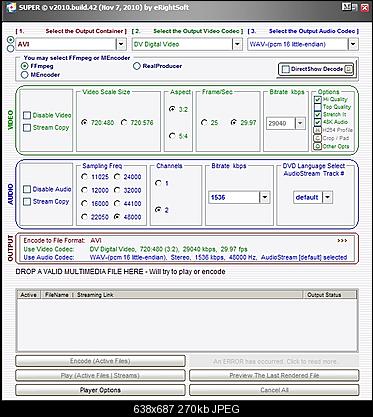
Task: Click Encode (Active Files) button
Action: (x=100, y=361)
